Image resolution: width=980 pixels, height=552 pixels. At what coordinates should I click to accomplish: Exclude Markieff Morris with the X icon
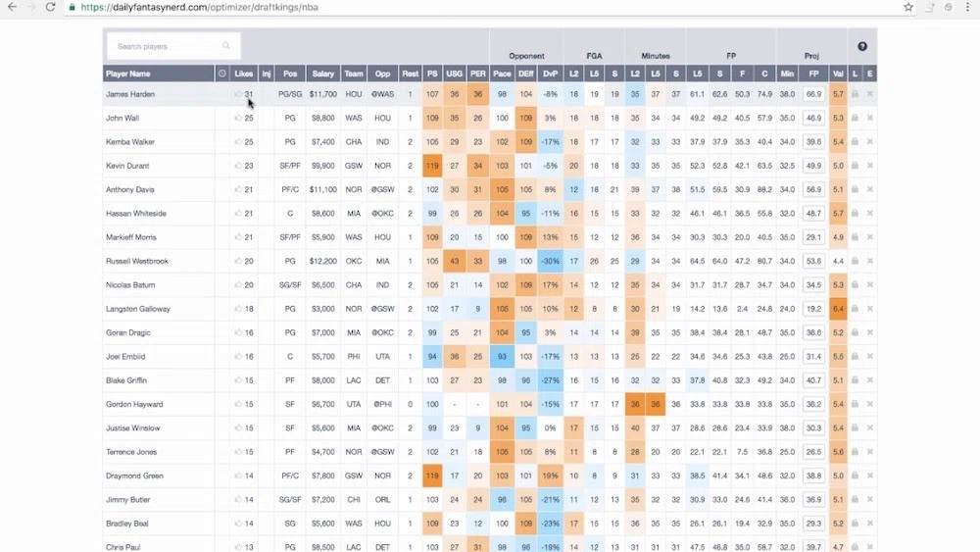pos(870,237)
